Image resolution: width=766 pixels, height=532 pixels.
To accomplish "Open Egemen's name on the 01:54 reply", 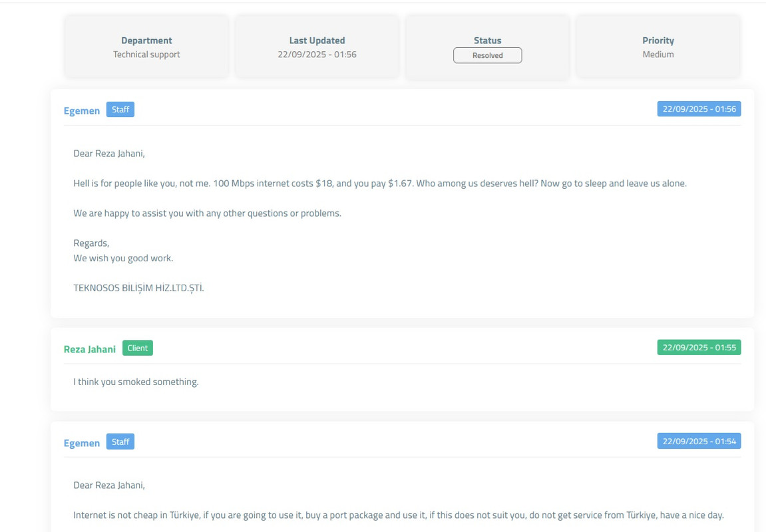I will click(82, 443).
